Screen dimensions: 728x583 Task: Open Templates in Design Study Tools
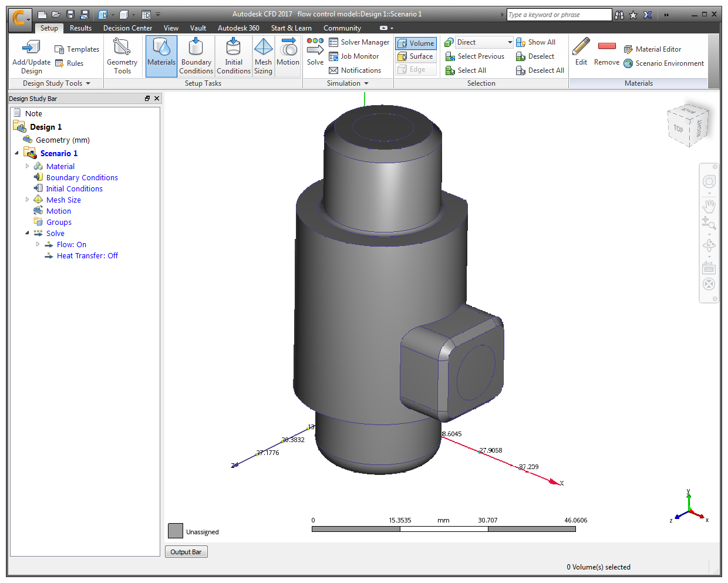tap(77, 49)
